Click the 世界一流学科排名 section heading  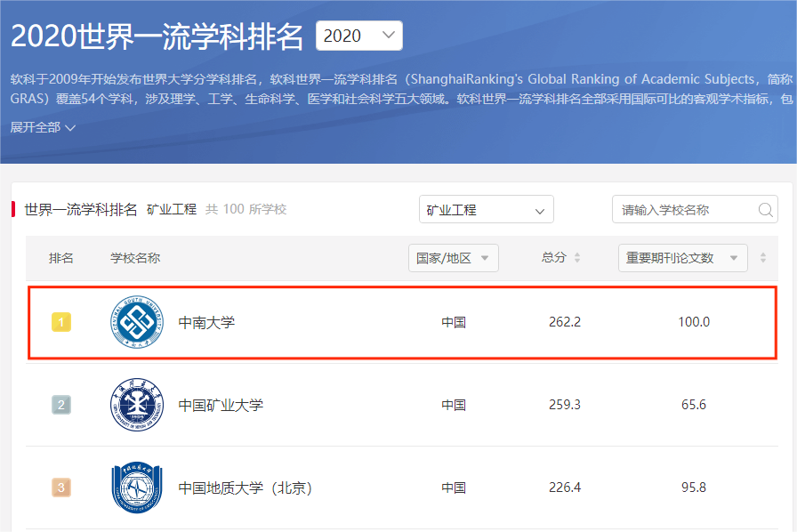click(81, 209)
